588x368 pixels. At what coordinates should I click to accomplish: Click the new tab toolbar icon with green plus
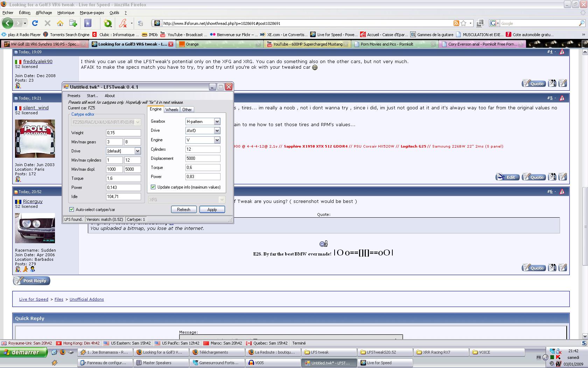point(73,23)
